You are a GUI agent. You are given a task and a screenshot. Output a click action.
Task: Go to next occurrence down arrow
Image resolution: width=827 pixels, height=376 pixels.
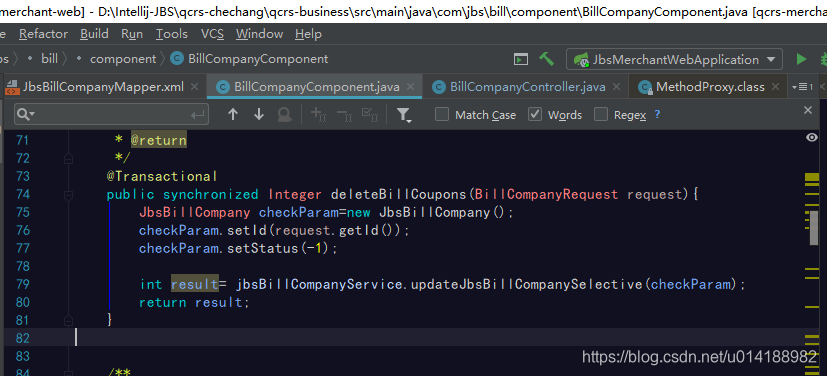(x=258, y=114)
